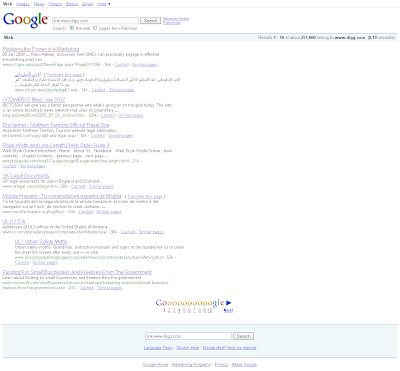Click 'Translate this page' for Mozilla Hispano result
This screenshot has height=371, width=400.
[145, 197]
